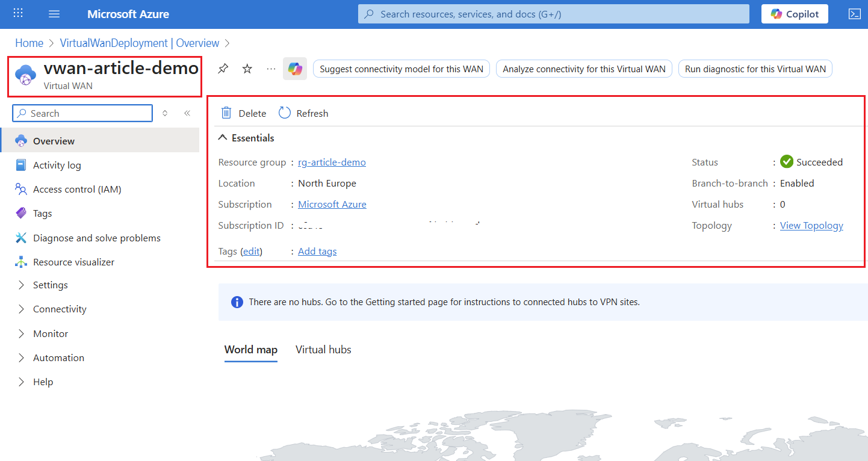Screen dimensions: 868x461
Task: Click the Diagnose and solve problems icon
Action: click(21, 238)
